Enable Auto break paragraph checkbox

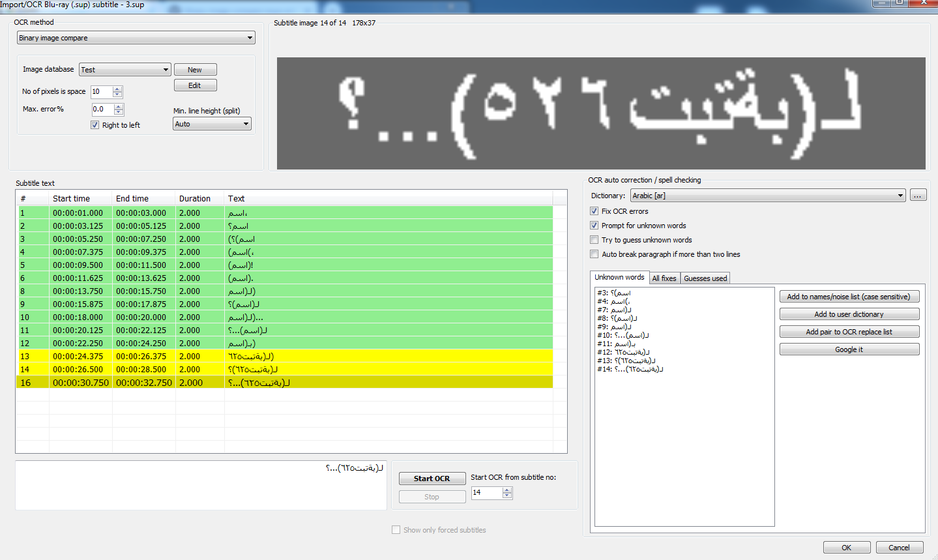(594, 254)
